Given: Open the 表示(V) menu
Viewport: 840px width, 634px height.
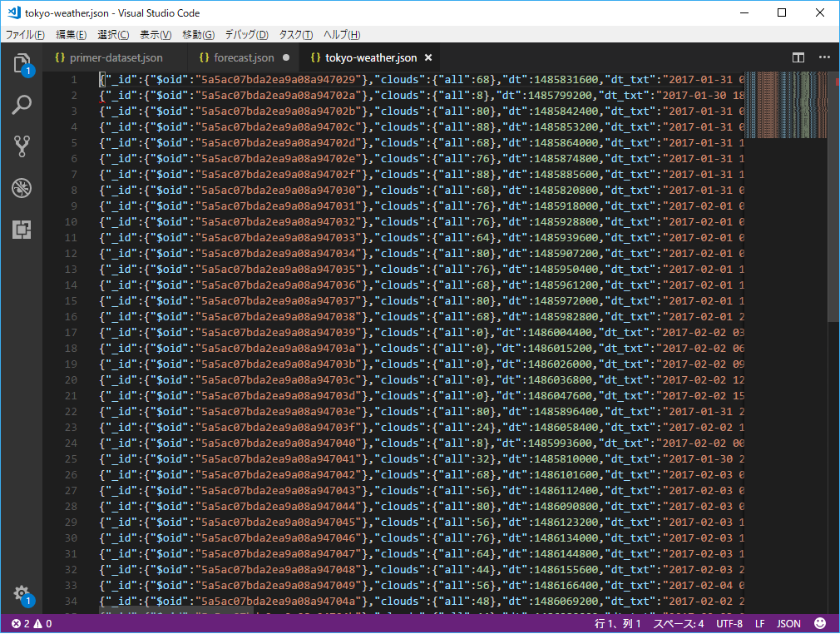Looking at the screenshot, I should (x=156, y=35).
